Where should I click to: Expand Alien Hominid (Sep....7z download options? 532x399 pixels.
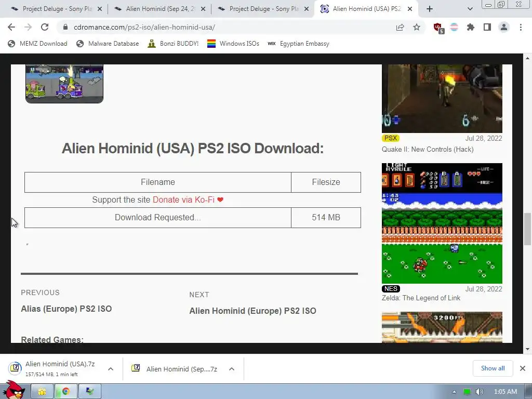pyautogui.click(x=232, y=369)
